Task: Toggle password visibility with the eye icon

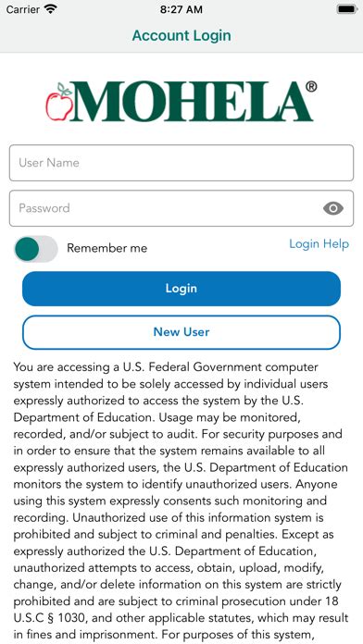Action: 333,208
